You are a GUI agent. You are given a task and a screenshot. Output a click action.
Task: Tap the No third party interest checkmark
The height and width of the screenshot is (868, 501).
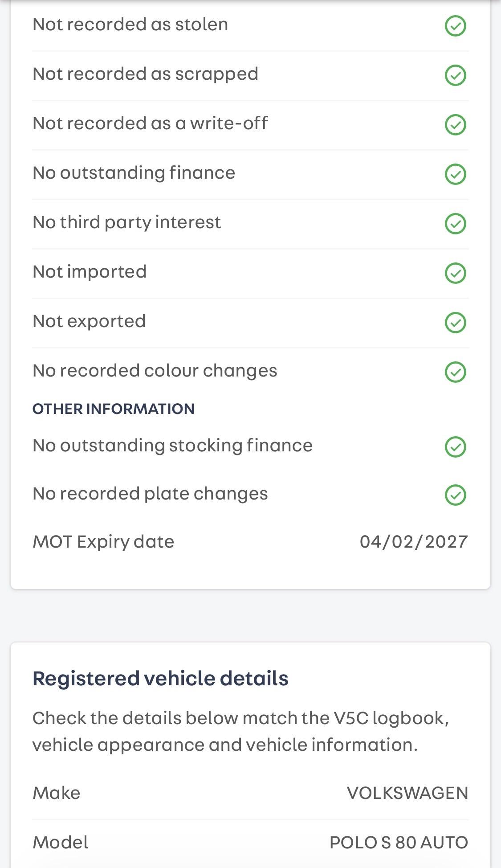click(x=455, y=224)
